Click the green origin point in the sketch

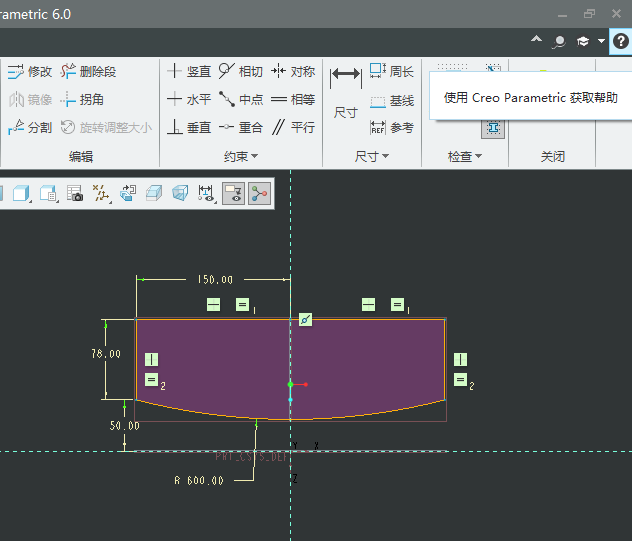tap(290, 385)
